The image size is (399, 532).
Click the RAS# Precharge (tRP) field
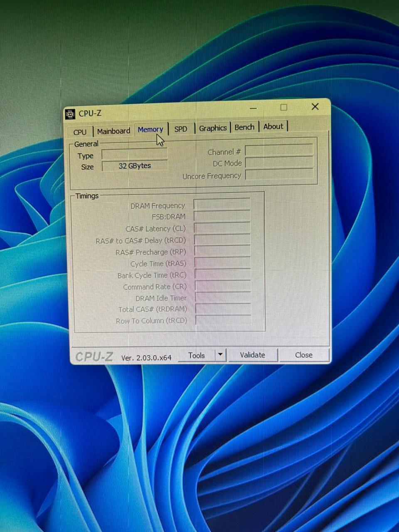coord(222,251)
